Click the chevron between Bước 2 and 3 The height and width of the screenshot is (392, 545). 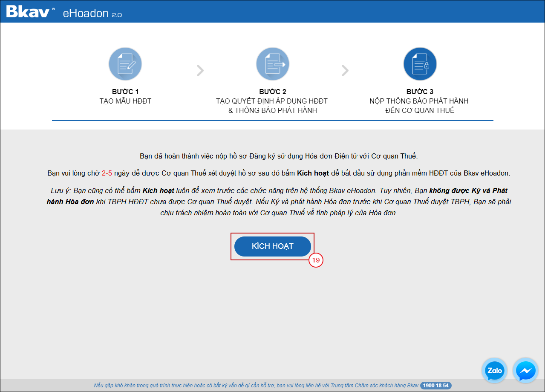tap(345, 70)
